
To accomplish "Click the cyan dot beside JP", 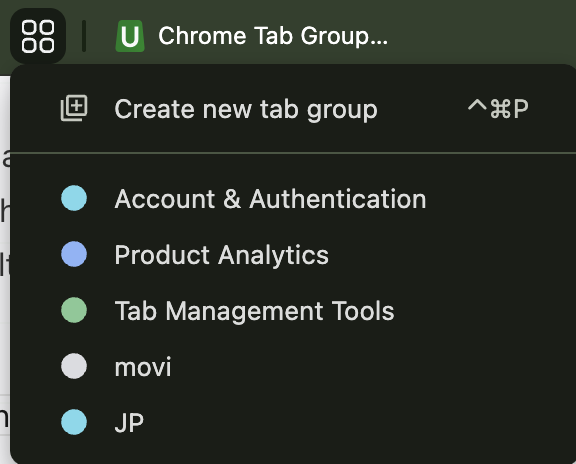I will (74, 422).
